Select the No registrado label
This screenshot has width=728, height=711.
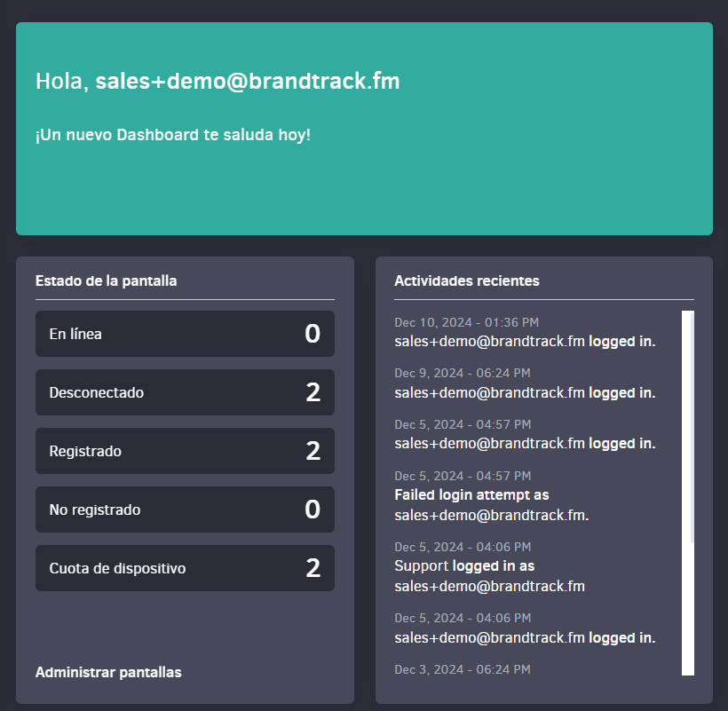95,510
